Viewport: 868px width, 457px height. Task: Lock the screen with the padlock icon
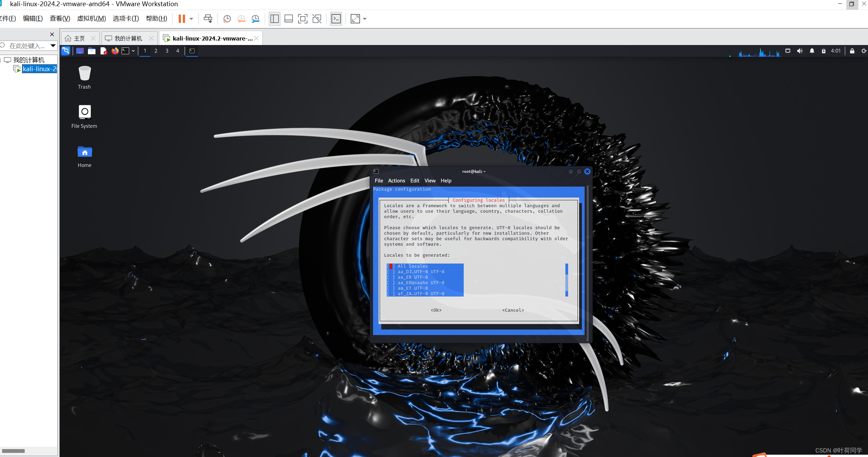coord(852,51)
